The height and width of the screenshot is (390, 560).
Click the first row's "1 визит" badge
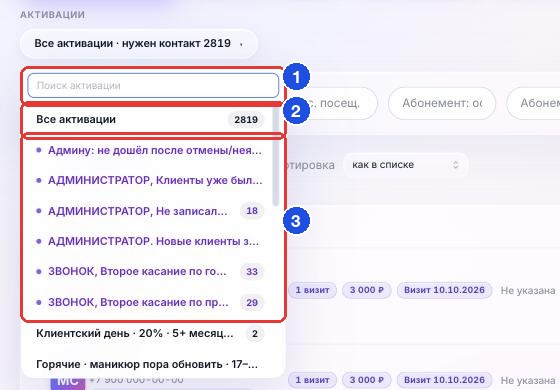point(312,290)
